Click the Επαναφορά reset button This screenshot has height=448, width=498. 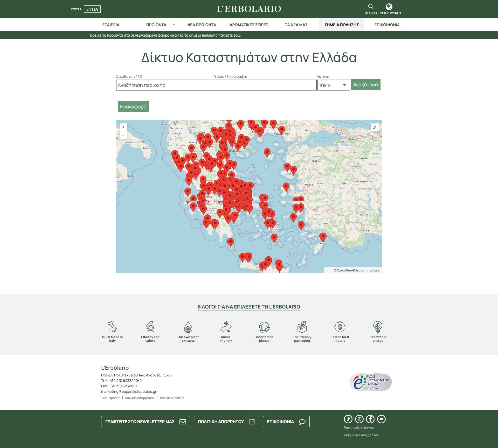coord(133,107)
